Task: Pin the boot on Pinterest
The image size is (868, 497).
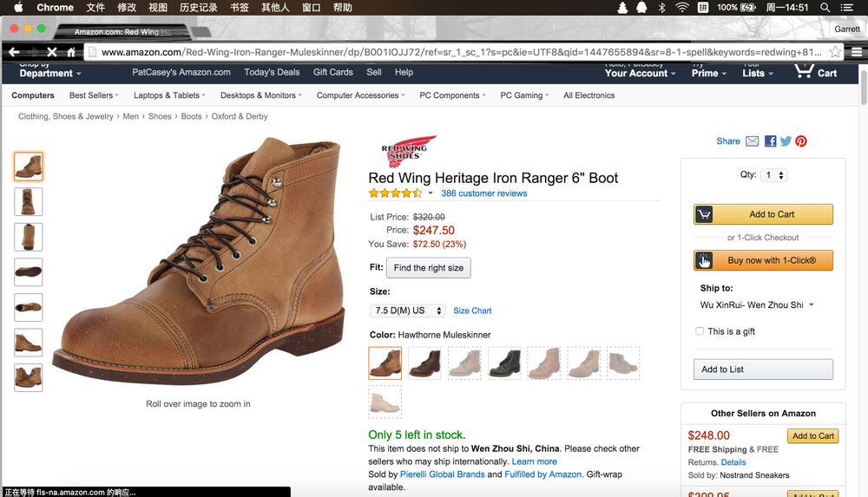Action: pyautogui.click(x=801, y=141)
